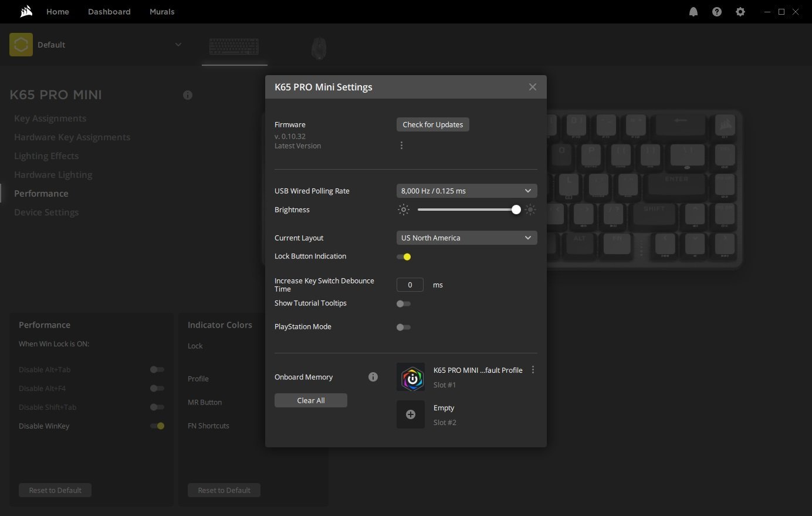
Task: Switch to the Dashboard tab
Action: pyautogui.click(x=109, y=12)
